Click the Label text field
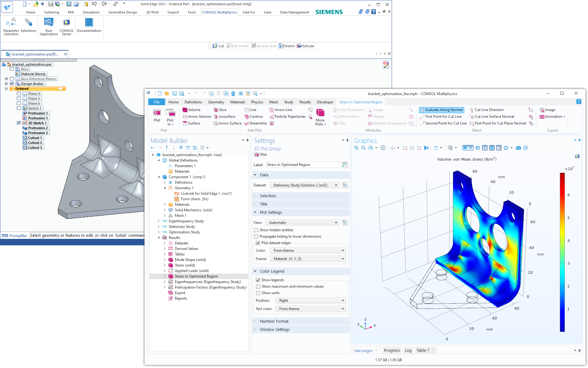The image size is (588, 368). coord(302,165)
